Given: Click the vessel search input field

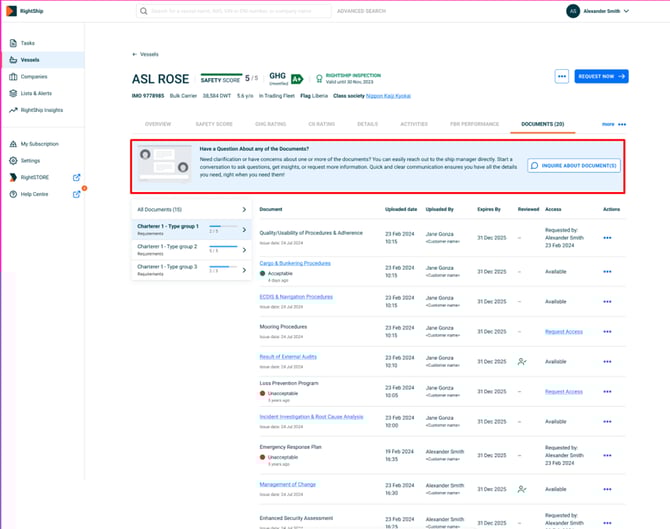Looking at the screenshot, I should (240, 11).
